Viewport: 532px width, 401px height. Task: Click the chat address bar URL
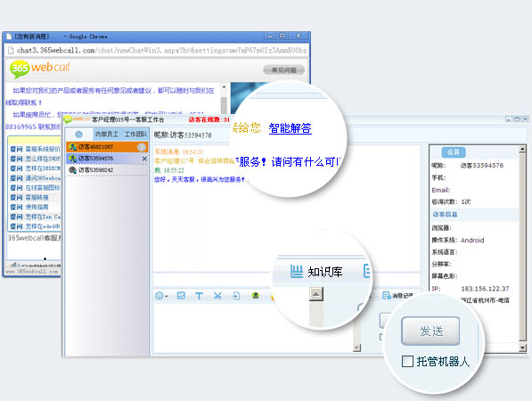pos(161,51)
